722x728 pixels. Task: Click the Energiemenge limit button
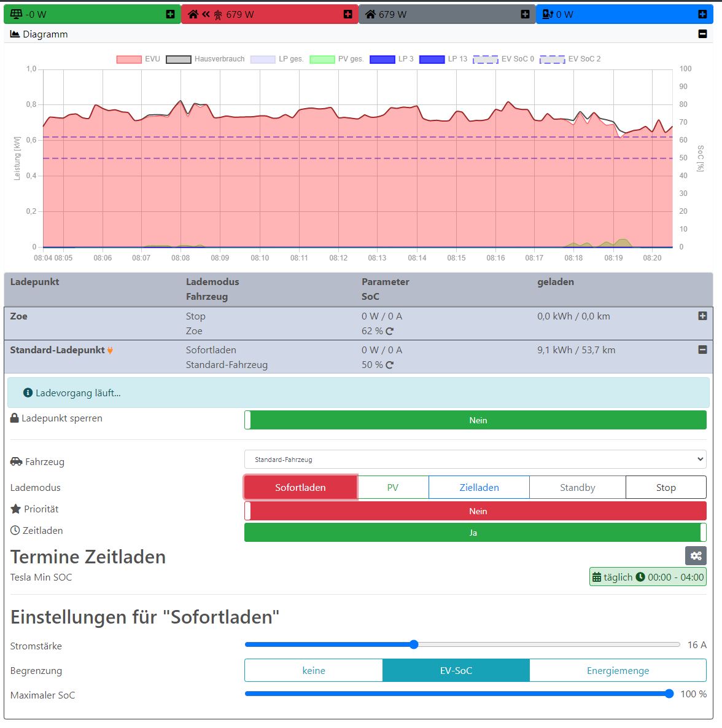point(618,670)
